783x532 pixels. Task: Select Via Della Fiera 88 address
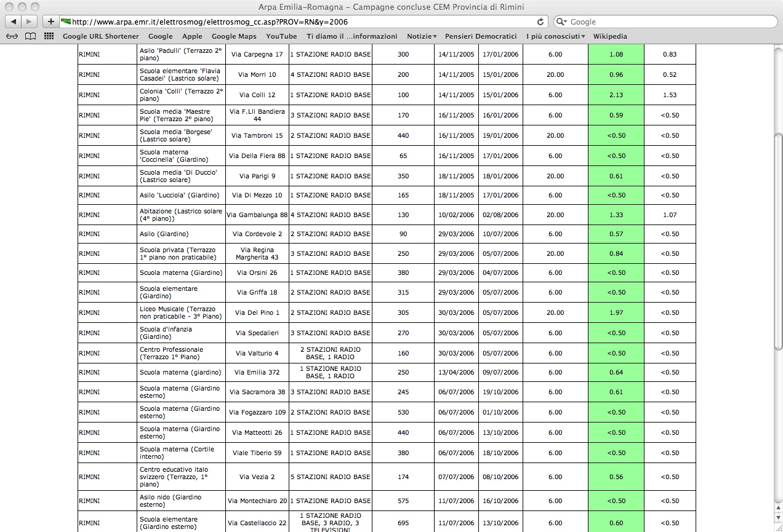tap(257, 156)
